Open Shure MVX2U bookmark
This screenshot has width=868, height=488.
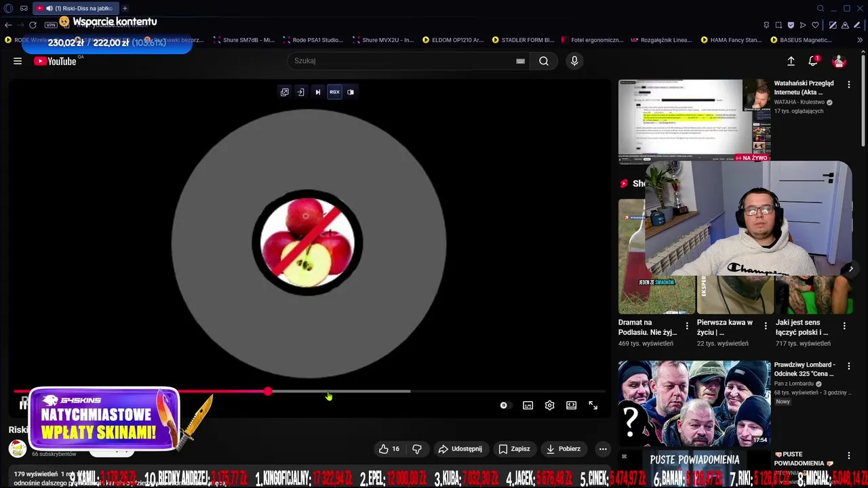pos(383,40)
